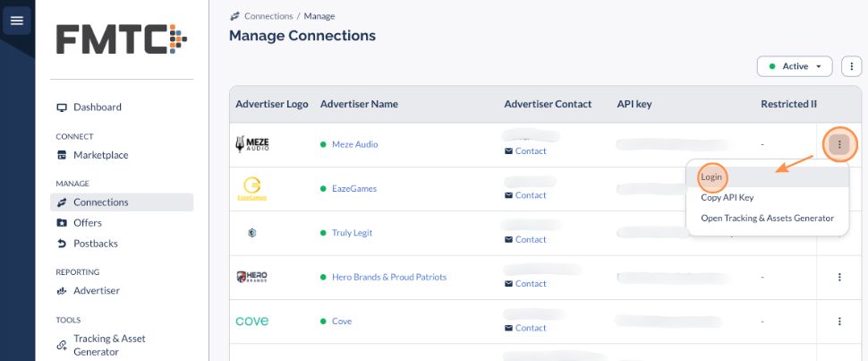This screenshot has width=868, height=361.
Task: Open Postbacks from the sidebar
Action: (95, 244)
